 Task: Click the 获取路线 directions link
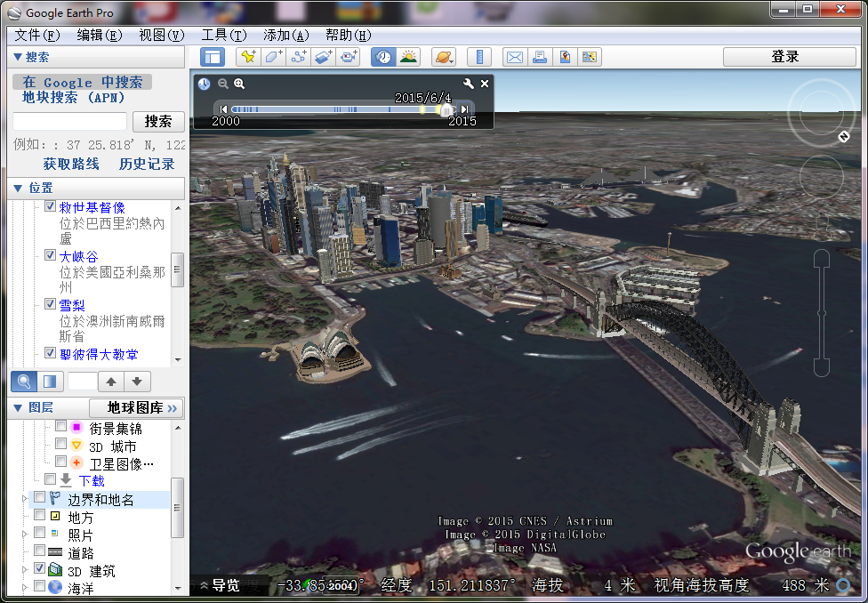[x=71, y=164]
